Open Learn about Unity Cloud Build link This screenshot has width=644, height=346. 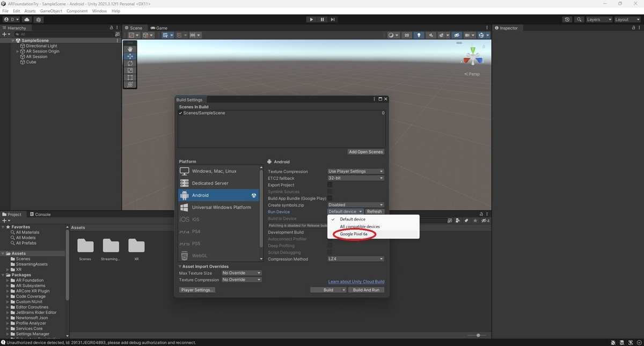pos(356,282)
